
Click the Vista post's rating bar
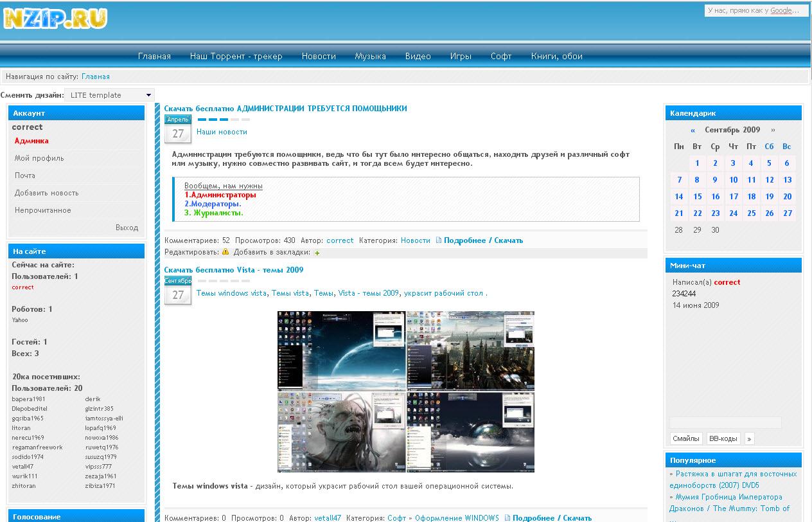tap(224, 281)
